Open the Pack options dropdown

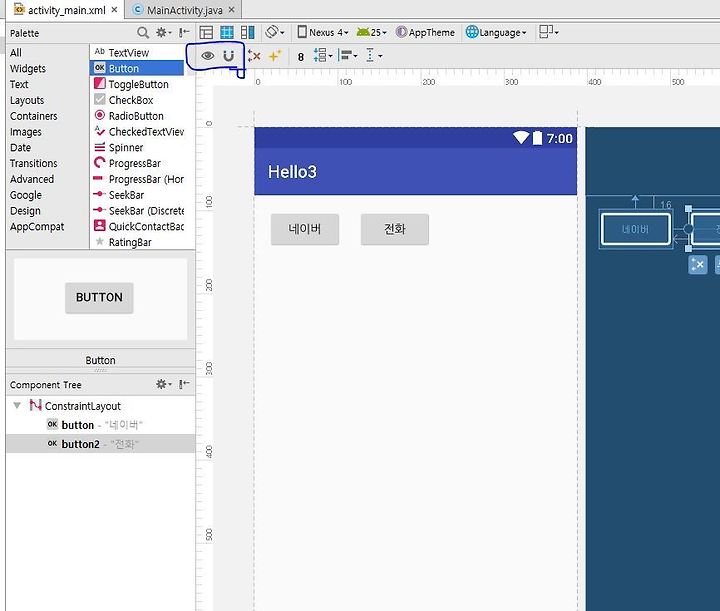click(323, 56)
